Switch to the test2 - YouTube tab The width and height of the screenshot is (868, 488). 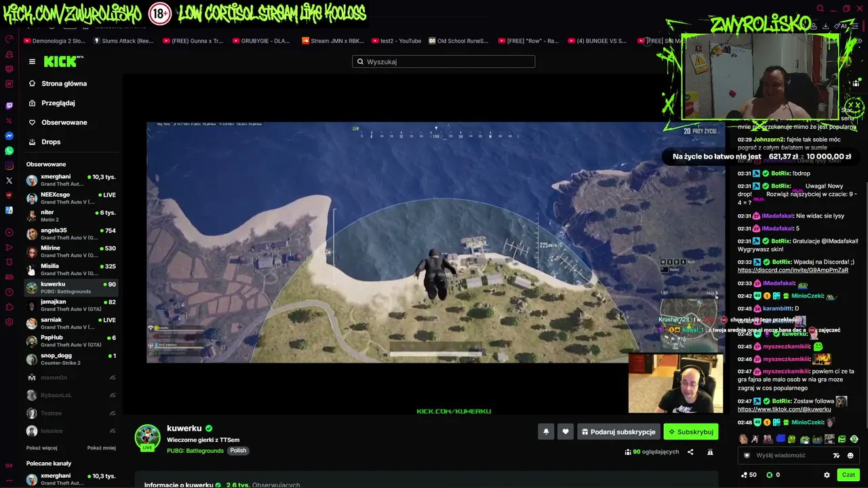[396, 41]
